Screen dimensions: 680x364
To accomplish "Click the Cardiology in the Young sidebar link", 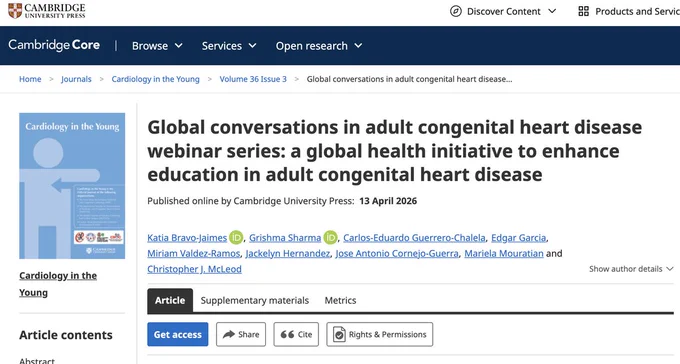I will point(58,284).
